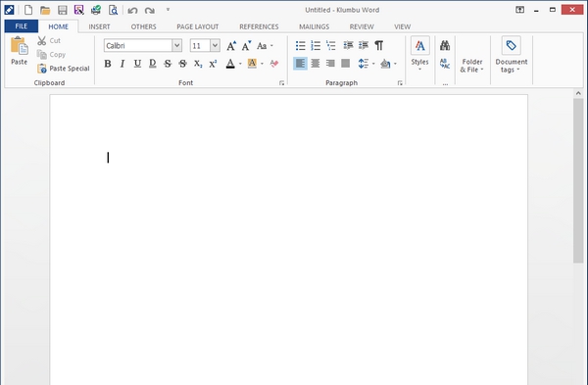Click the Cut button
588x385 pixels.
(49, 40)
